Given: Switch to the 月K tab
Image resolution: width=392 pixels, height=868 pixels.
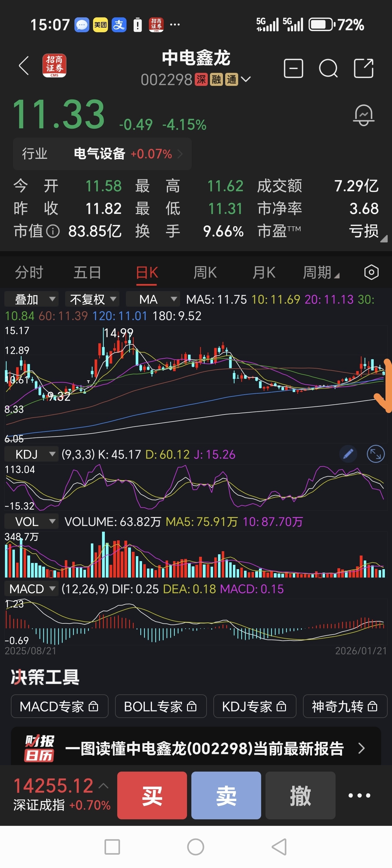Looking at the screenshot, I should coord(264,272).
